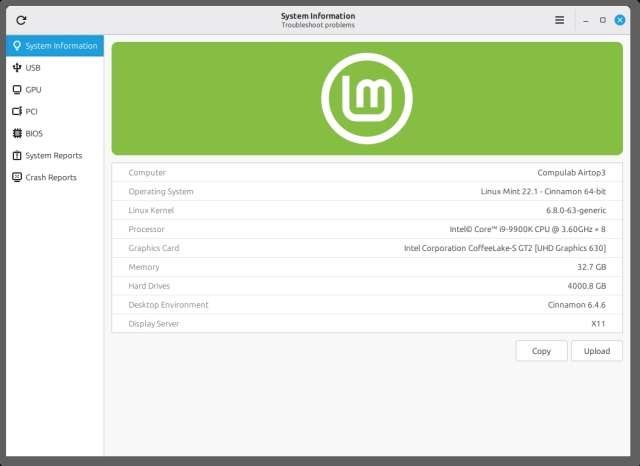640x466 pixels.
Task: Open the GPU page label
Action: [x=33, y=90]
